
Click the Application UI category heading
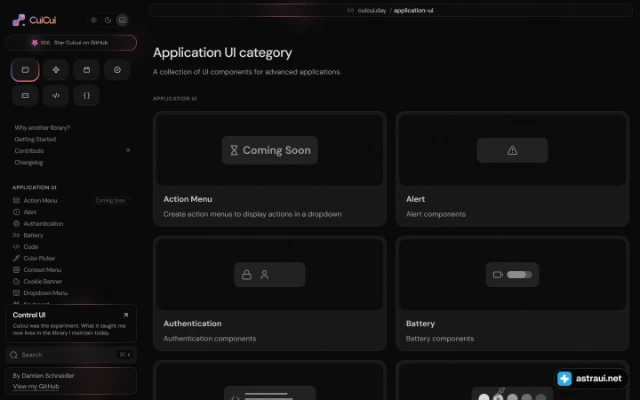coord(222,53)
